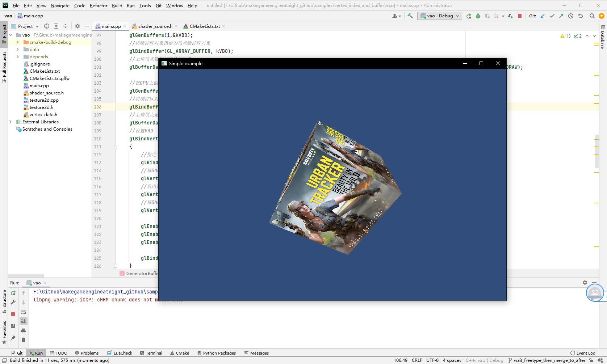Open vertex_data.h in the project tree
This screenshot has width=607, height=364.
[x=43, y=115]
